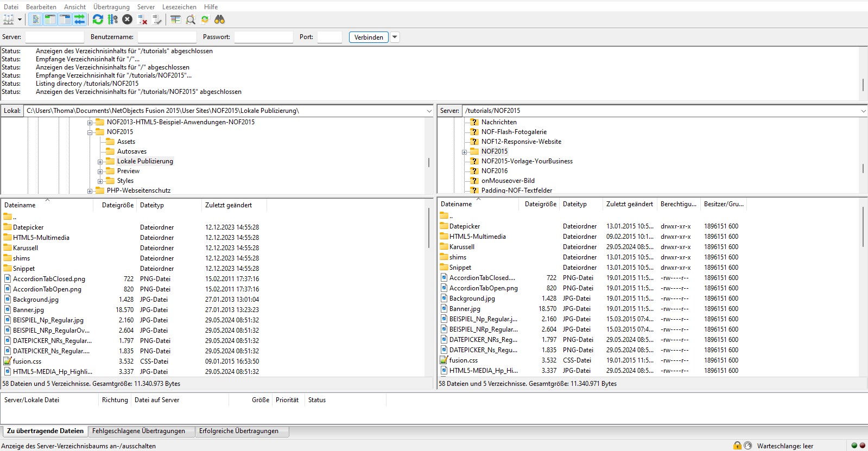Click the Benutzername input field

[x=167, y=37]
